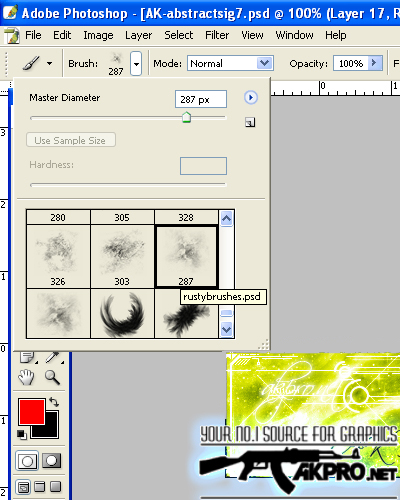Open the Layer menu
Image resolution: width=400 pixels, height=500 pixels.
pos(138,35)
